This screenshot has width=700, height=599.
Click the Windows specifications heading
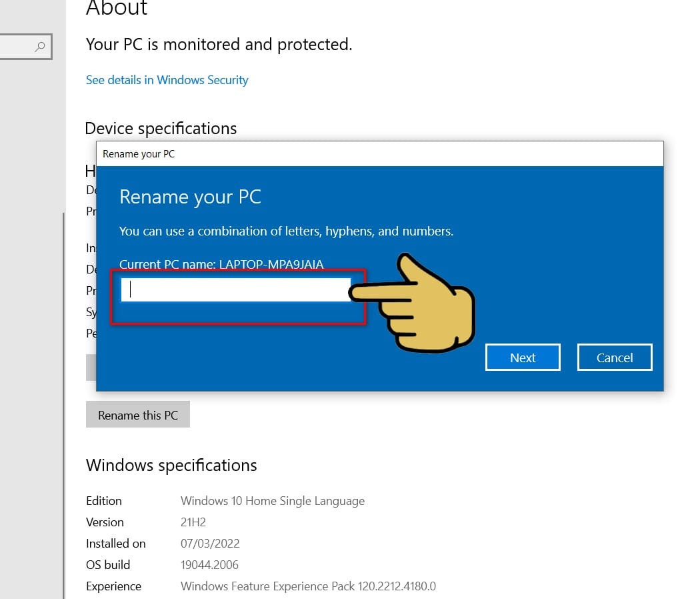(171, 466)
